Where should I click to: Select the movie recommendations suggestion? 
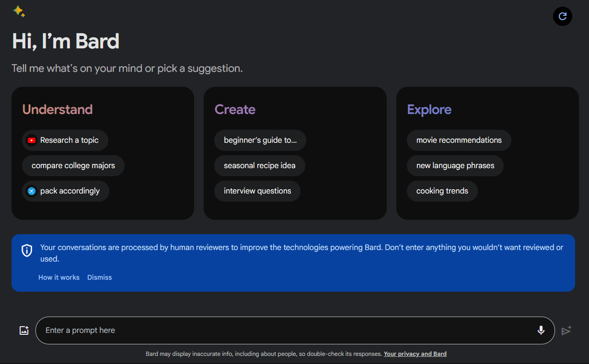tap(459, 140)
